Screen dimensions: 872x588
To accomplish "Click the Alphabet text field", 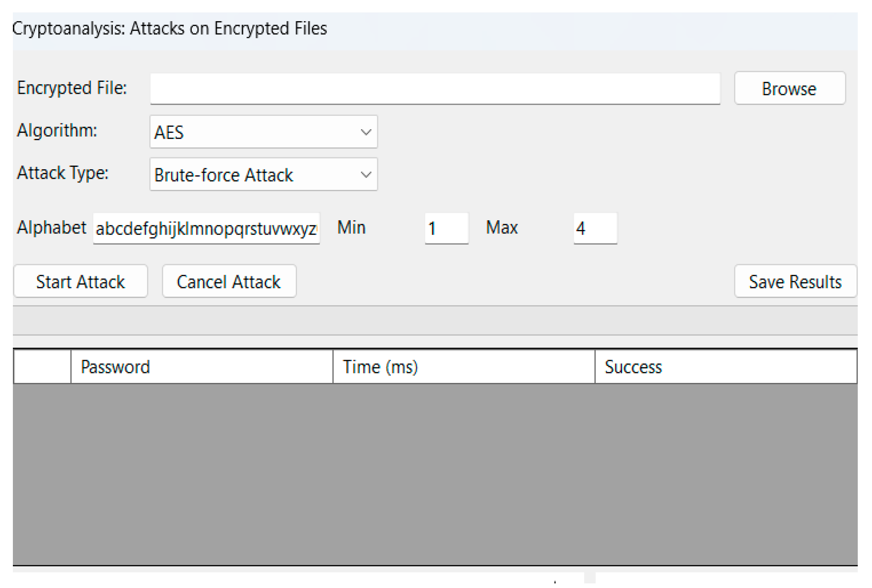I will pos(206,228).
